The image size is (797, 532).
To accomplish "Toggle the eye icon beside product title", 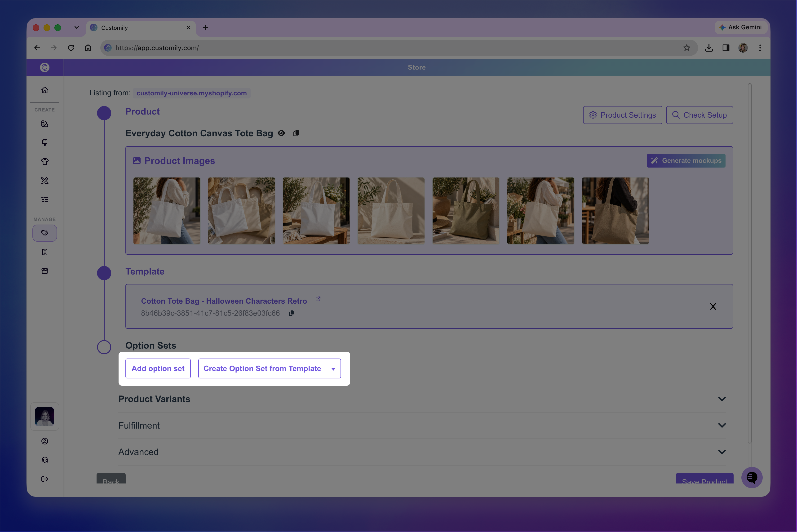I will tap(281, 133).
